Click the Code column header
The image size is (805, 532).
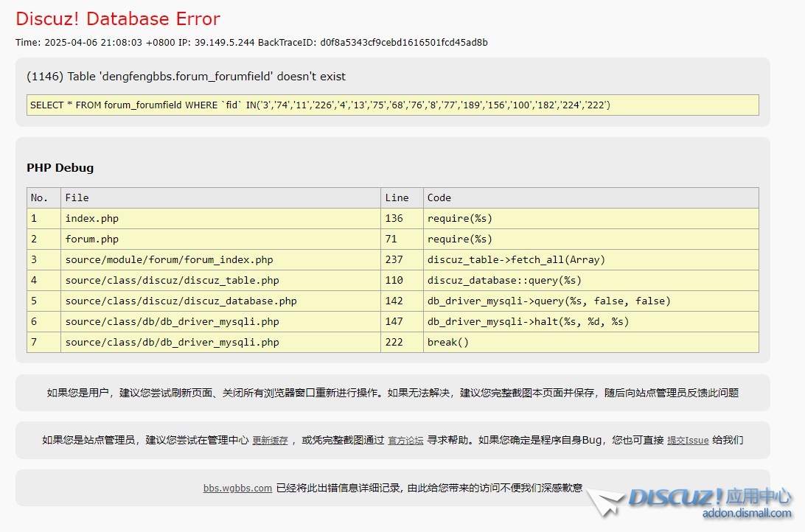pos(591,198)
